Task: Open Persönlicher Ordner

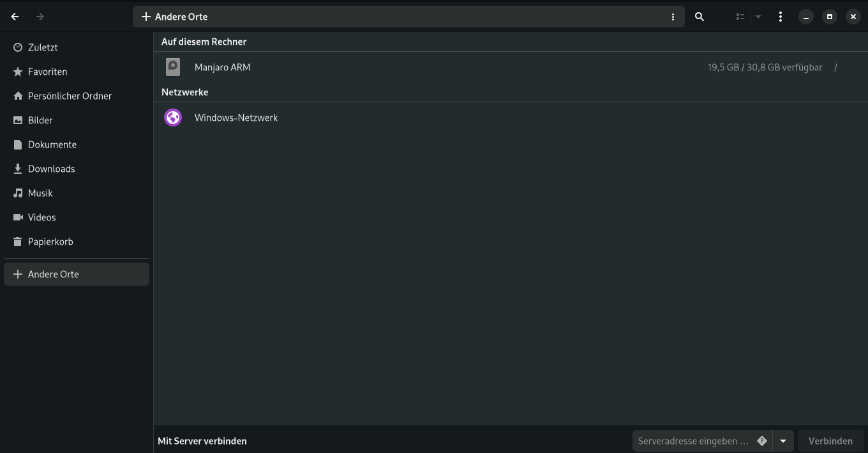Action: click(70, 96)
